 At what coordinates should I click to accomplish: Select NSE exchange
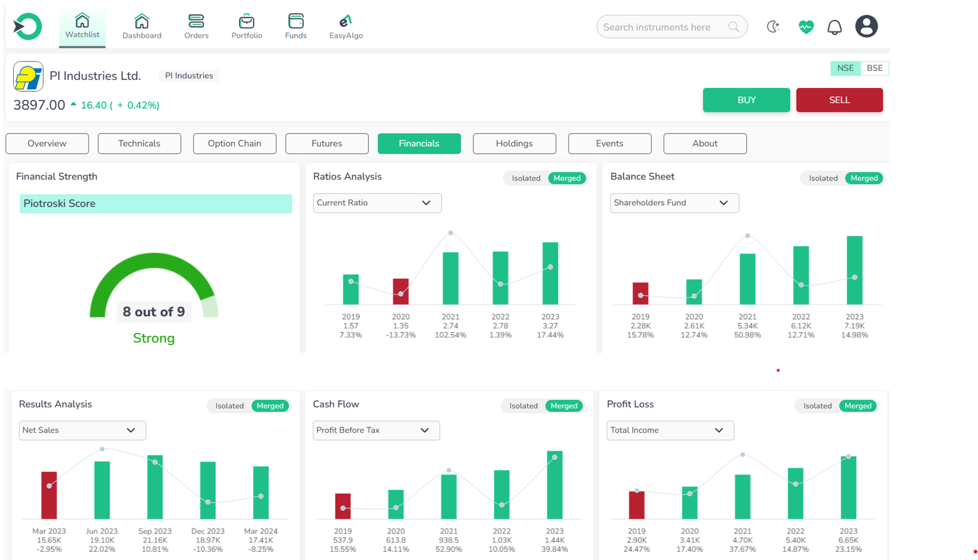click(x=845, y=68)
